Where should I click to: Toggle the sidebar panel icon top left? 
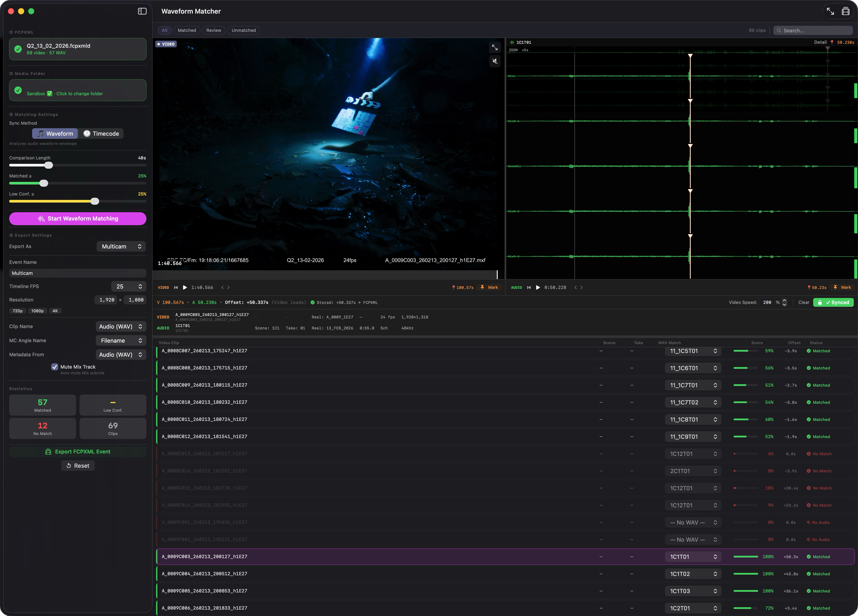[142, 11]
